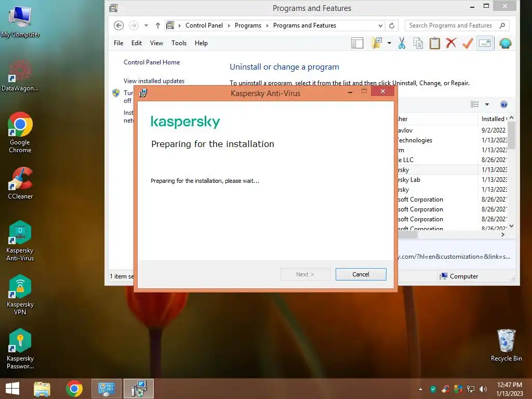Open the File menu
This screenshot has width=532, height=399.
(118, 43)
